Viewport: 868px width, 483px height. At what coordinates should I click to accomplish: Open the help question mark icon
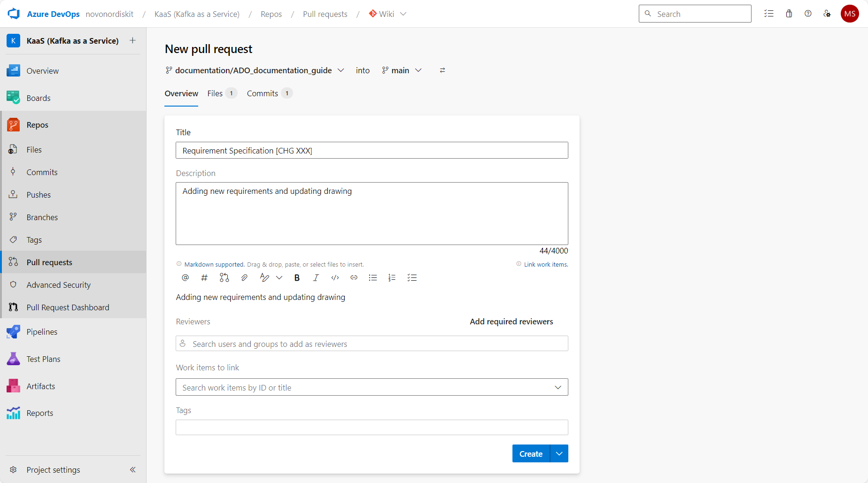tap(808, 14)
